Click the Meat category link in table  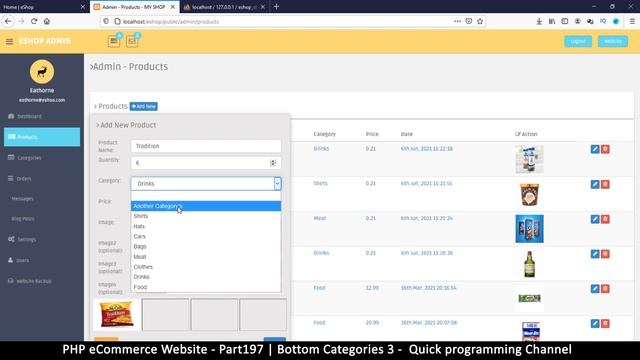point(320,218)
